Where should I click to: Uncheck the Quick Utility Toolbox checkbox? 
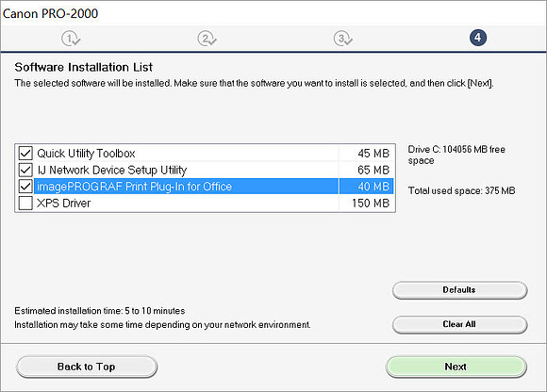[25, 153]
